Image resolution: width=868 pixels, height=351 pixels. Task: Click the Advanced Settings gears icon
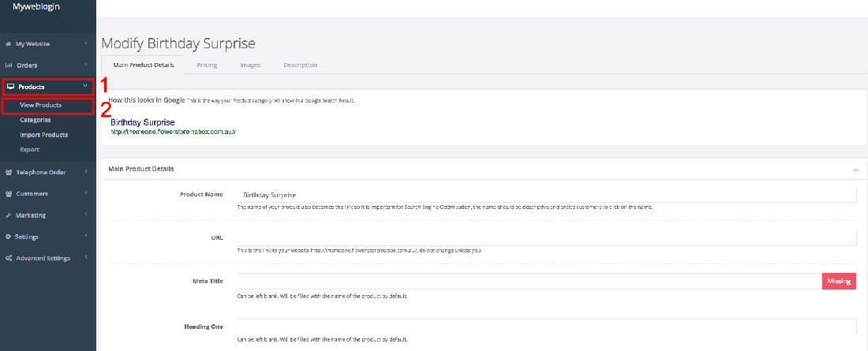pos(9,258)
